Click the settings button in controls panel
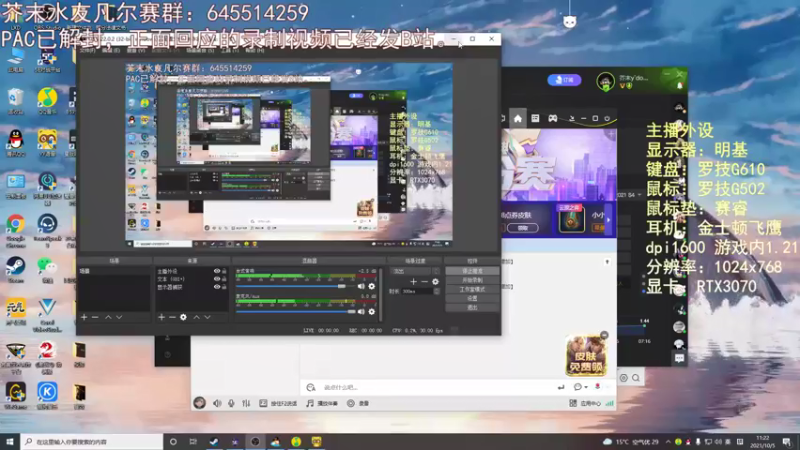 (x=472, y=298)
